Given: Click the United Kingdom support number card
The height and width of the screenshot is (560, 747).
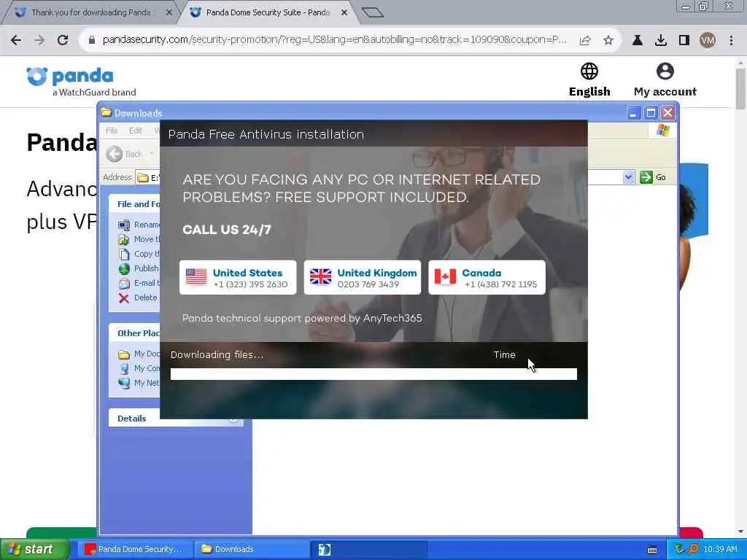Looking at the screenshot, I should click(x=363, y=278).
